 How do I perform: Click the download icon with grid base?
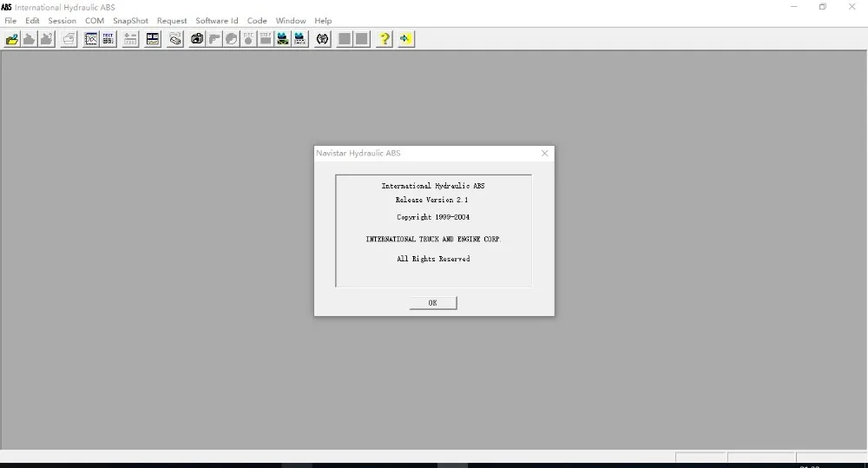pyautogui.click(x=300, y=39)
